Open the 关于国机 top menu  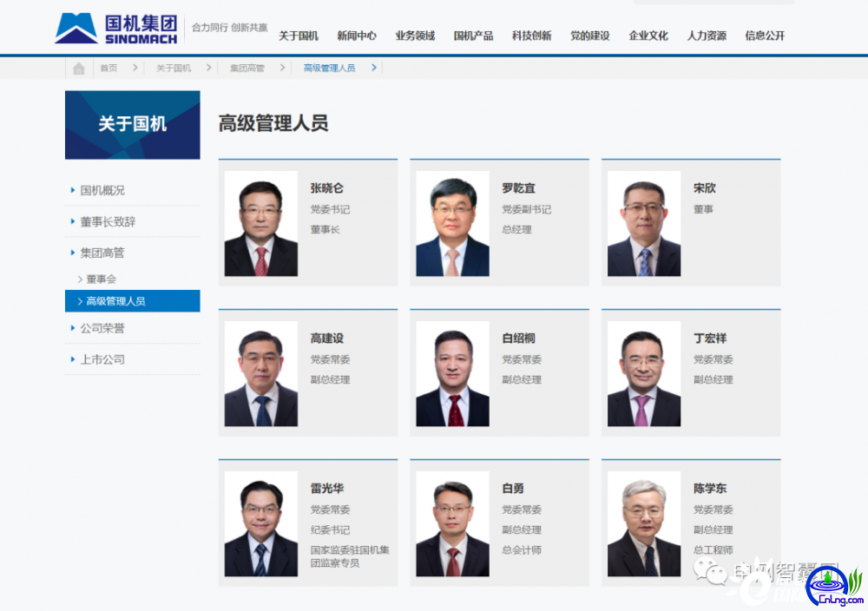[x=299, y=36]
